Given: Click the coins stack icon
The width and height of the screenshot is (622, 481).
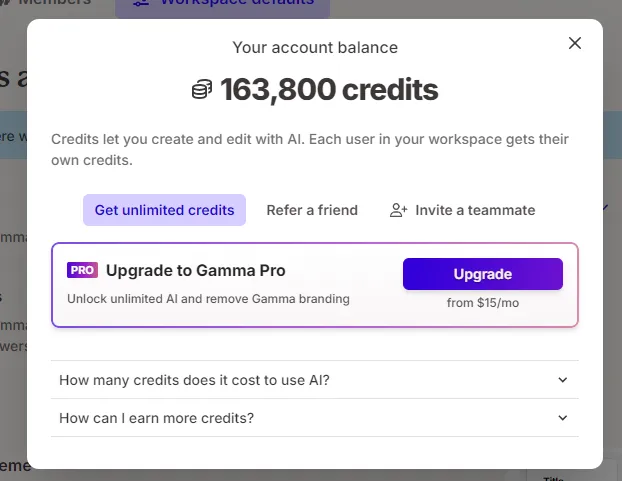Looking at the screenshot, I should pos(202,89).
